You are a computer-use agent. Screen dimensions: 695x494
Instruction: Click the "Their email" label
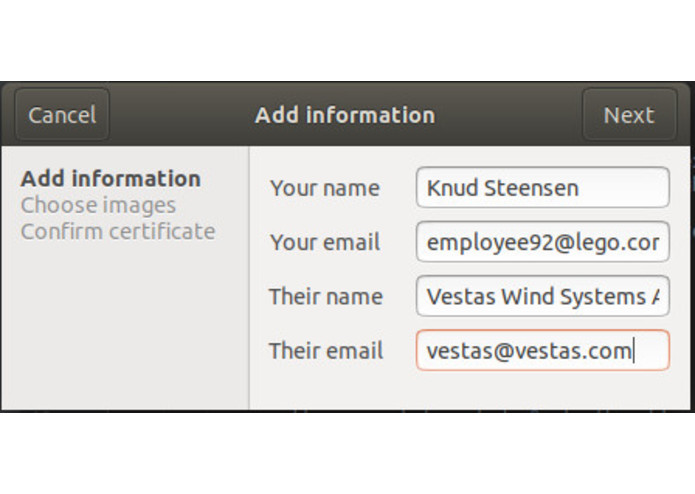[x=326, y=351]
